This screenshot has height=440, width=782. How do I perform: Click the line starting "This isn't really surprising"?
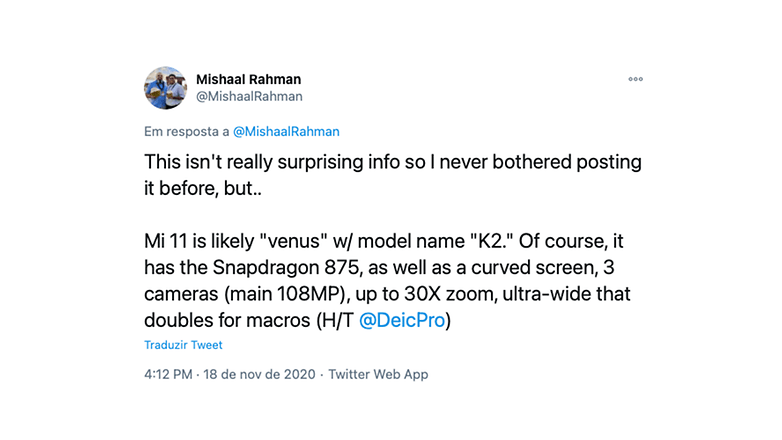[393, 162]
